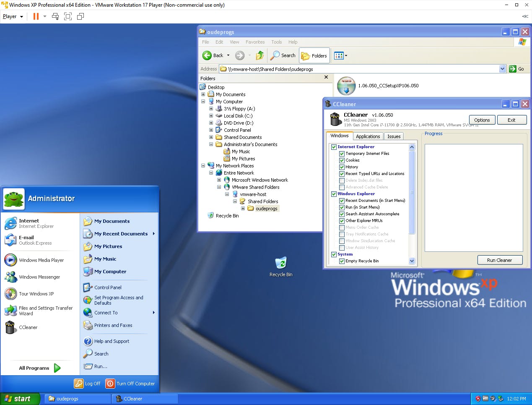Screen dimensions: 532x405
Task: Click the Turn Off Computer icon
Action: pyautogui.click(x=110, y=384)
